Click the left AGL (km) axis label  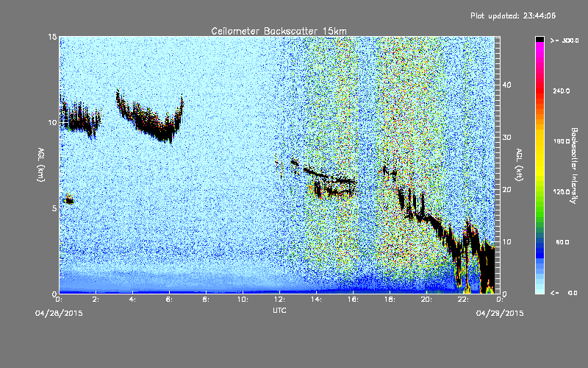(41, 165)
